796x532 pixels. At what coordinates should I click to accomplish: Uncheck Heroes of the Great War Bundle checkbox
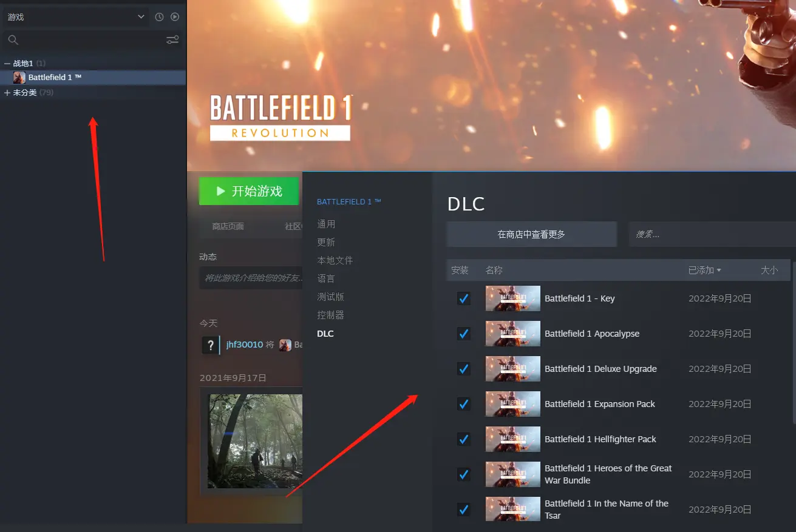[464, 474]
